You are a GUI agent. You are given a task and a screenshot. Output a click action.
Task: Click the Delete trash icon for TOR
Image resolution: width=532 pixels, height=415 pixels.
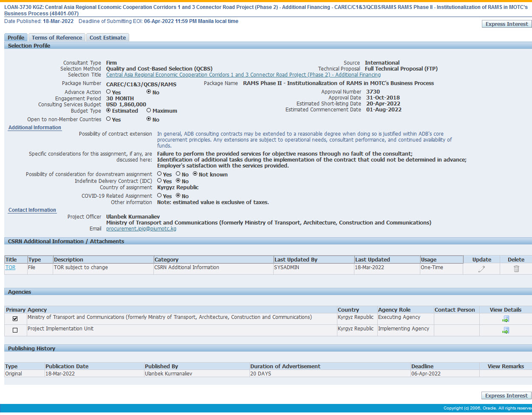516,269
